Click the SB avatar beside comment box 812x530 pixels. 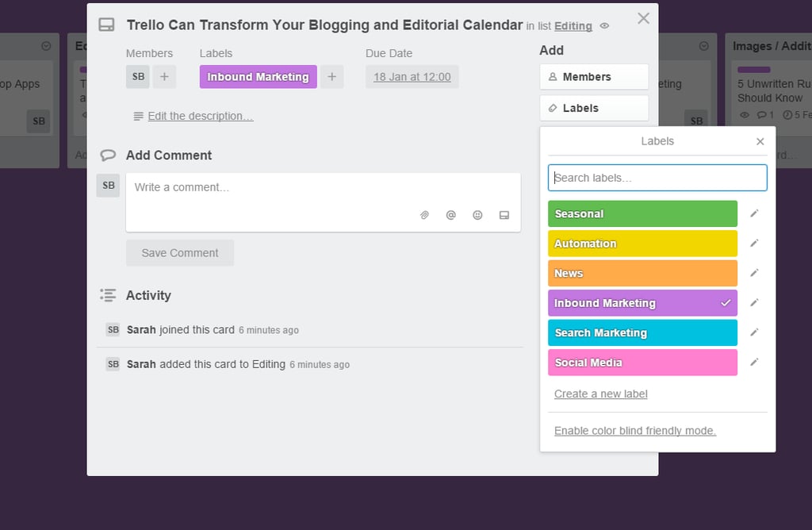point(108,186)
